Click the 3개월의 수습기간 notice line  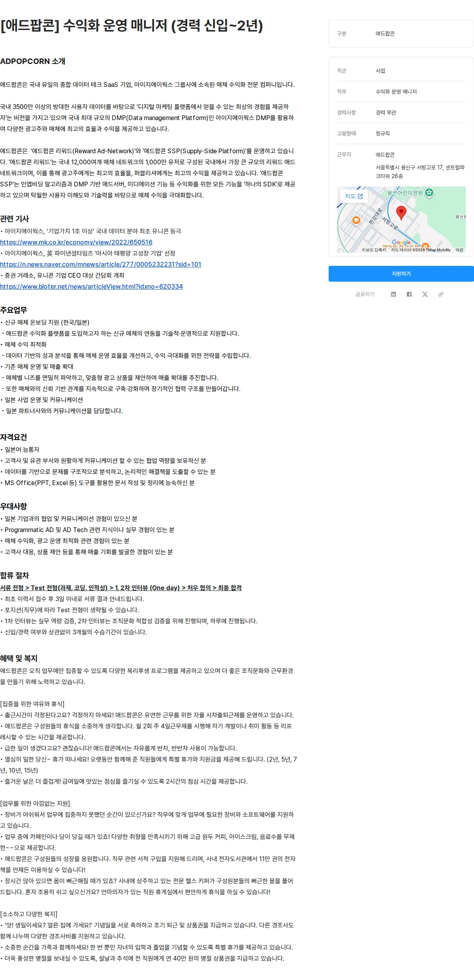tap(73, 632)
